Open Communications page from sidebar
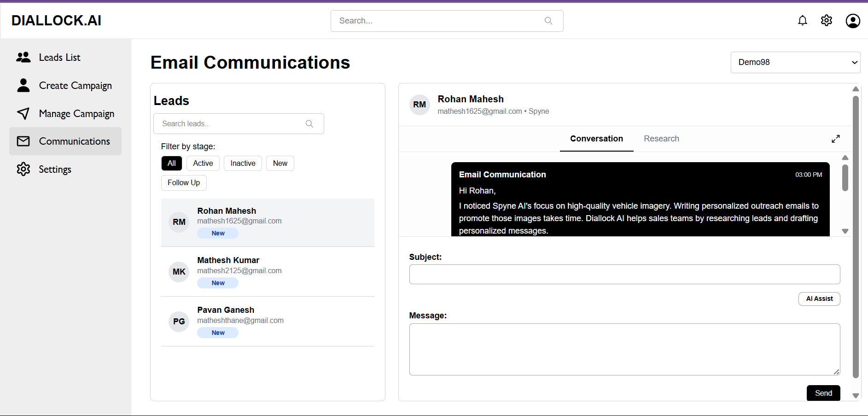The width and height of the screenshot is (868, 416). [65, 141]
